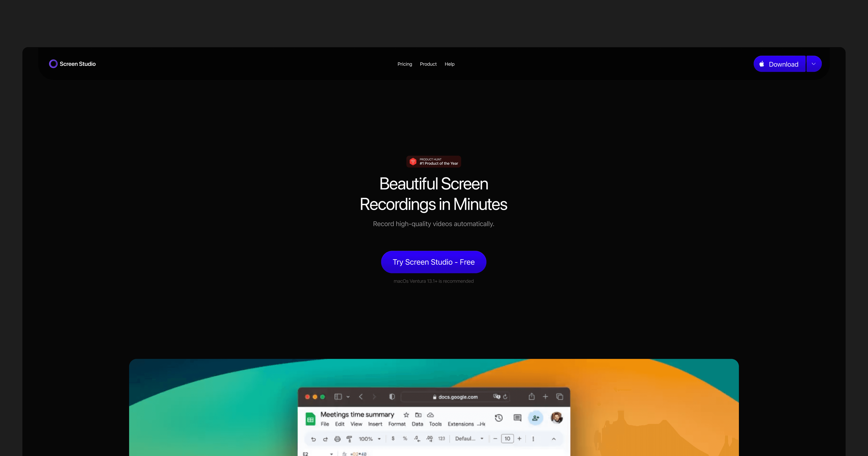Click the Print icon in Sheets toolbar

(x=337, y=439)
